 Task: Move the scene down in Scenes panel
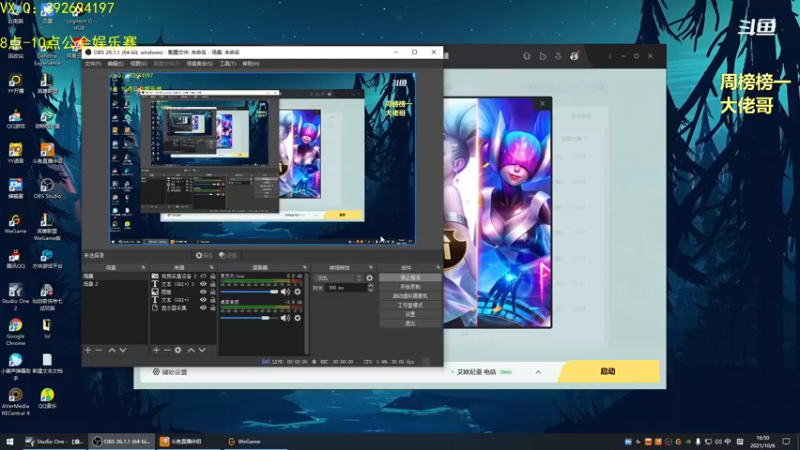click(x=123, y=350)
